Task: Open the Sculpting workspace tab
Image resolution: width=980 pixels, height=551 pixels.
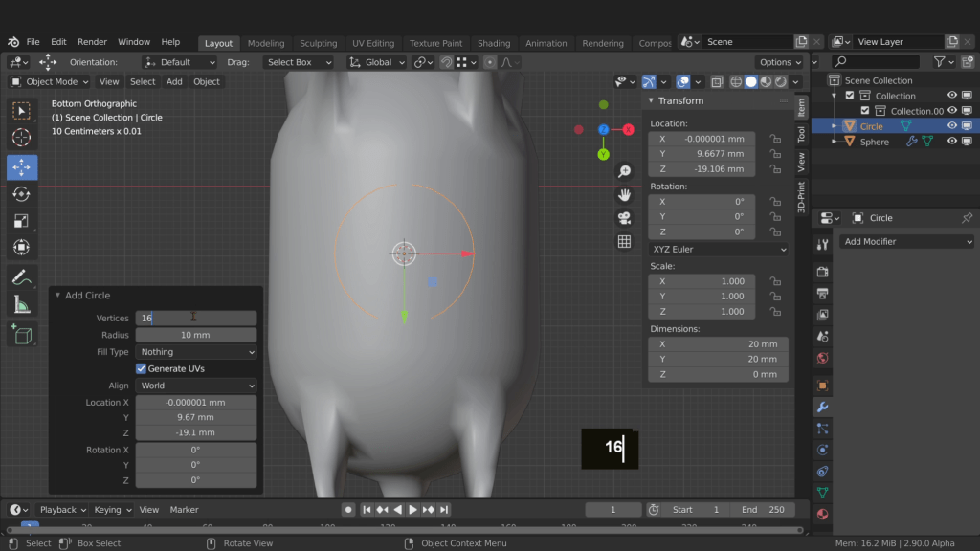Action: point(318,43)
